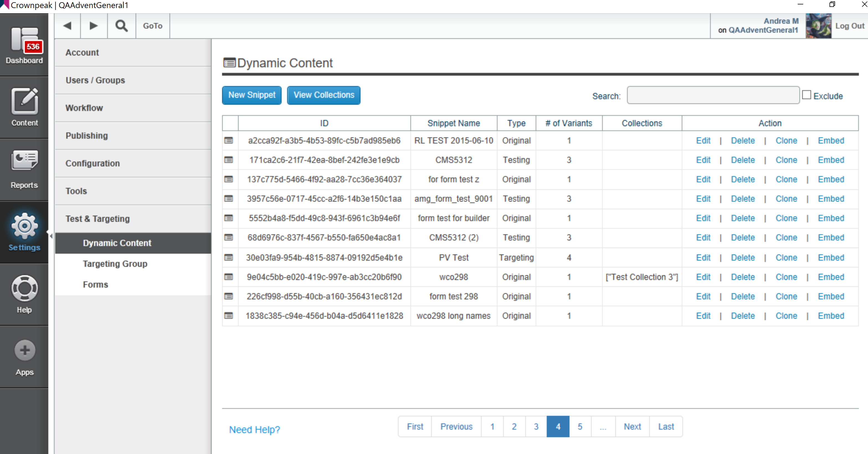Click the View Collections button
The image size is (868, 454).
[x=324, y=95]
